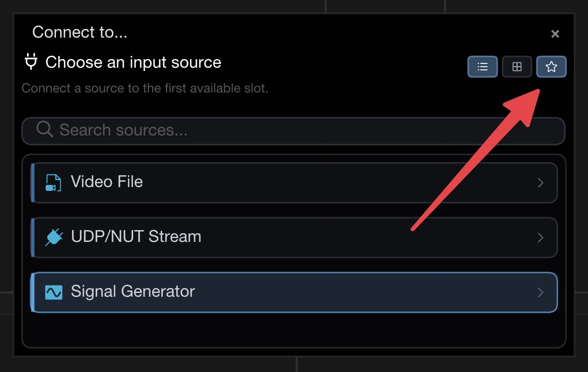Switch to grid view layout
The image size is (588, 372).
(x=517, y=67)
